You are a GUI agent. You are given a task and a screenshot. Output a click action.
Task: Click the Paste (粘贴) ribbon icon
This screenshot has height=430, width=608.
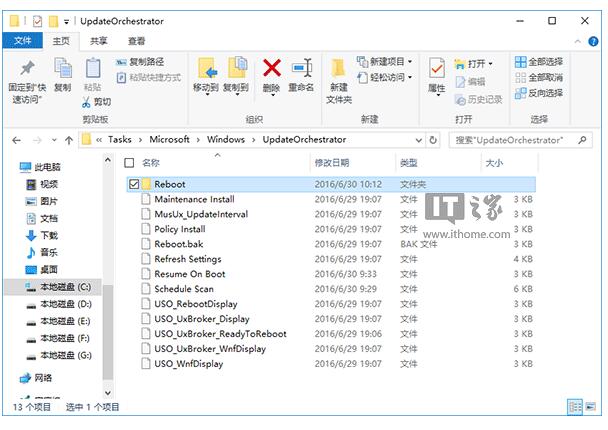coord(92,69)
